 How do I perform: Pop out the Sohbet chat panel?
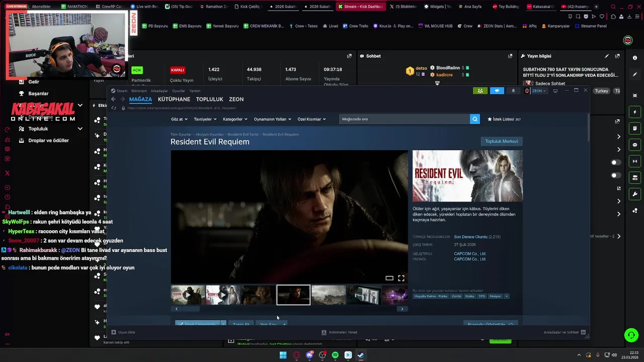510,56
